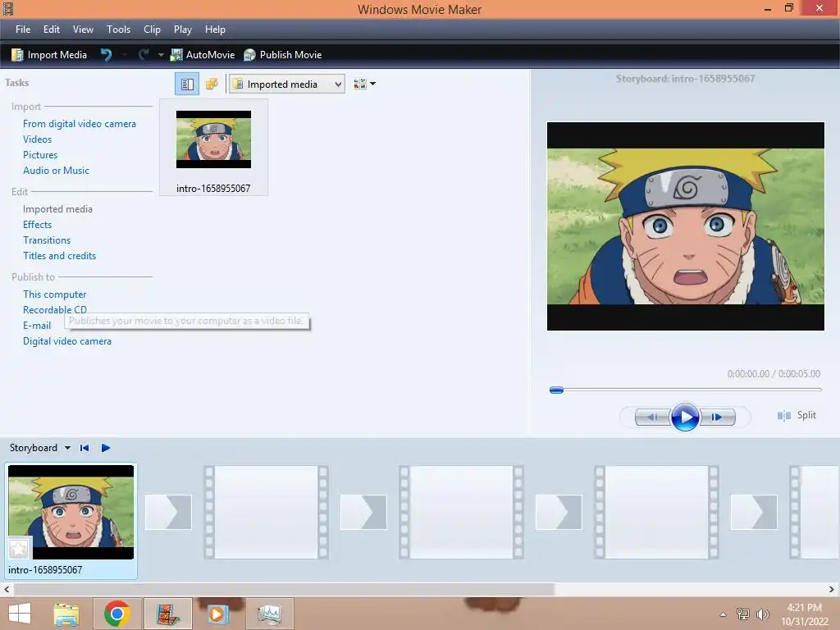Play the preview with the round play button
The height and width of the screenshot is (630, 840).
click(x=685, y=417)
